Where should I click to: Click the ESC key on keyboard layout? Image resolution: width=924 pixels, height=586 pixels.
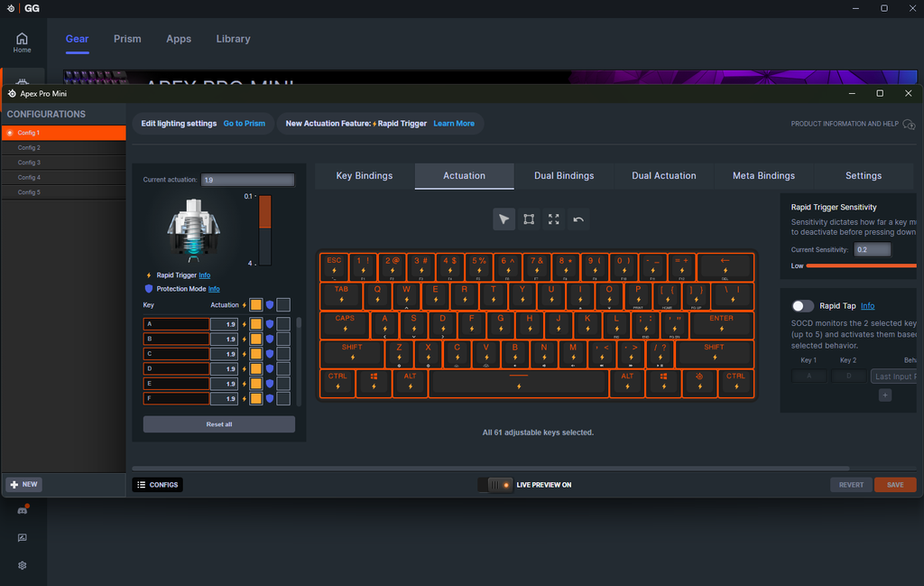[334, 267]
